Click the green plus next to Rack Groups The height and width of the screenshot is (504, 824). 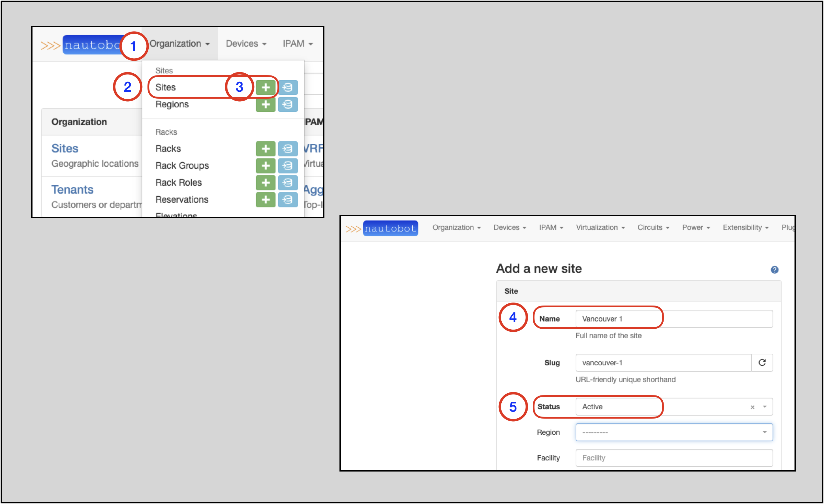265,166
